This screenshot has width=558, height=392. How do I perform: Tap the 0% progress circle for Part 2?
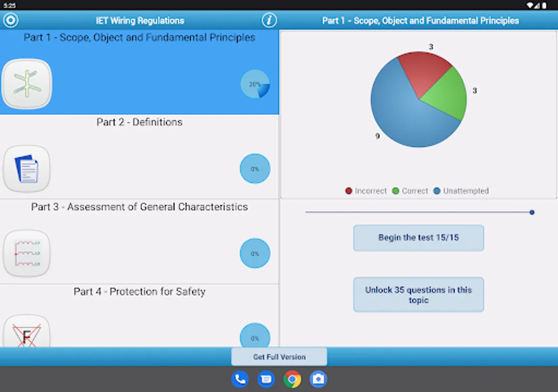255,169
